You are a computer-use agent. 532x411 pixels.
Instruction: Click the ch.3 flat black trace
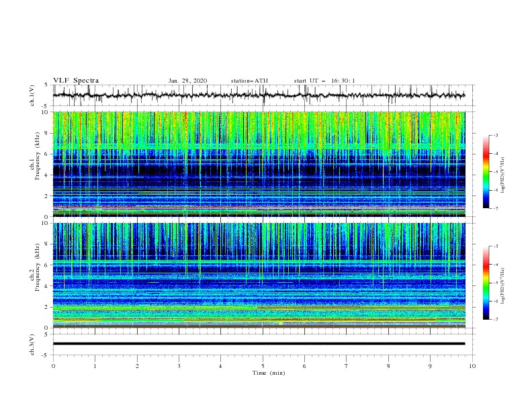click(x=259, y=344)
